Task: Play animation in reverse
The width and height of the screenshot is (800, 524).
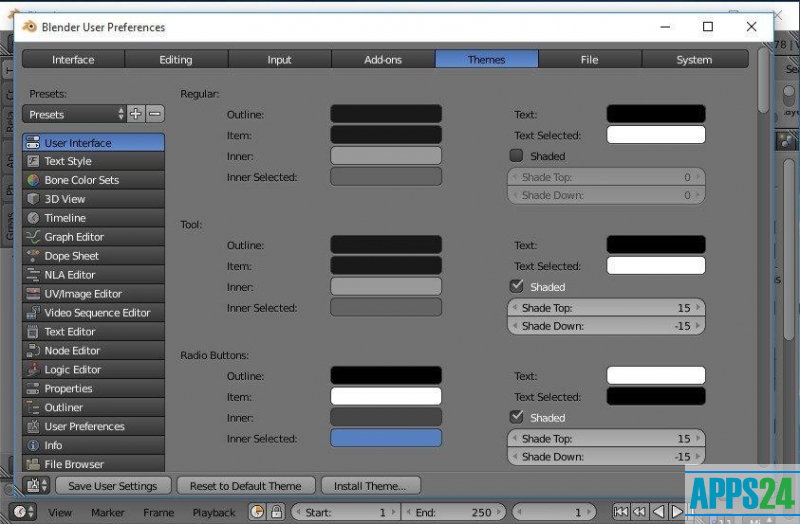Action: point(658,512)
